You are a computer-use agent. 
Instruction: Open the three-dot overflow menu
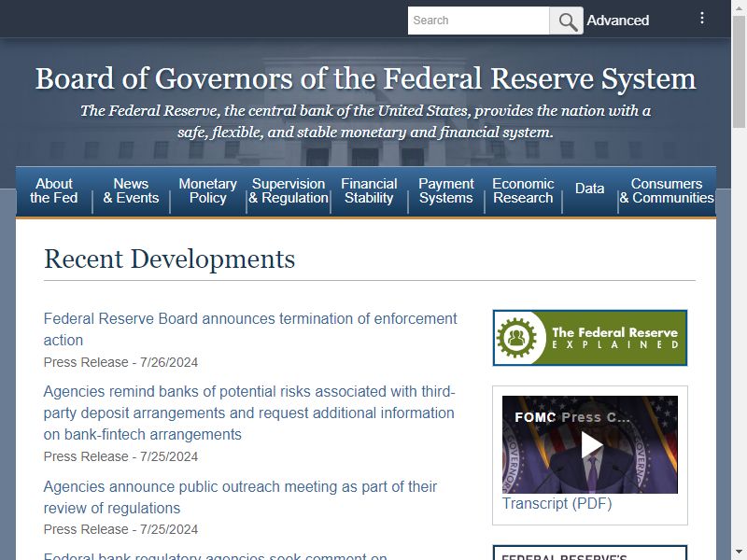[x=702, y=18]
